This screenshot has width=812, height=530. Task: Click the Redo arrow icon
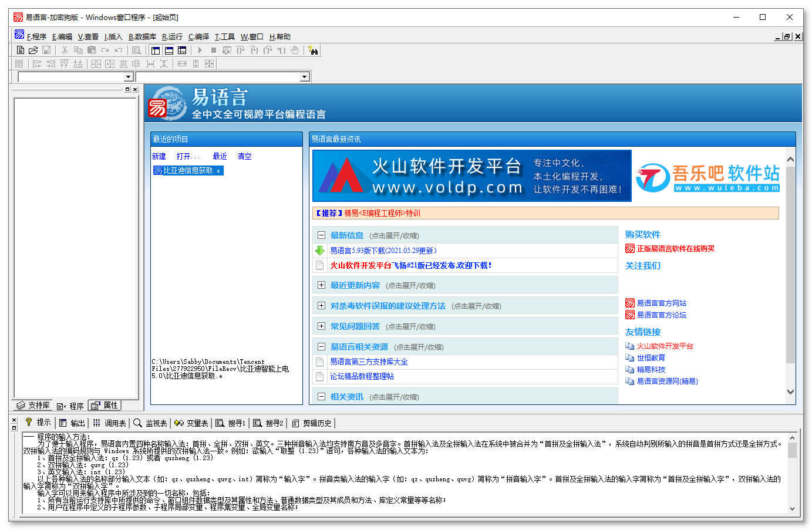click(x=105, y=50)
